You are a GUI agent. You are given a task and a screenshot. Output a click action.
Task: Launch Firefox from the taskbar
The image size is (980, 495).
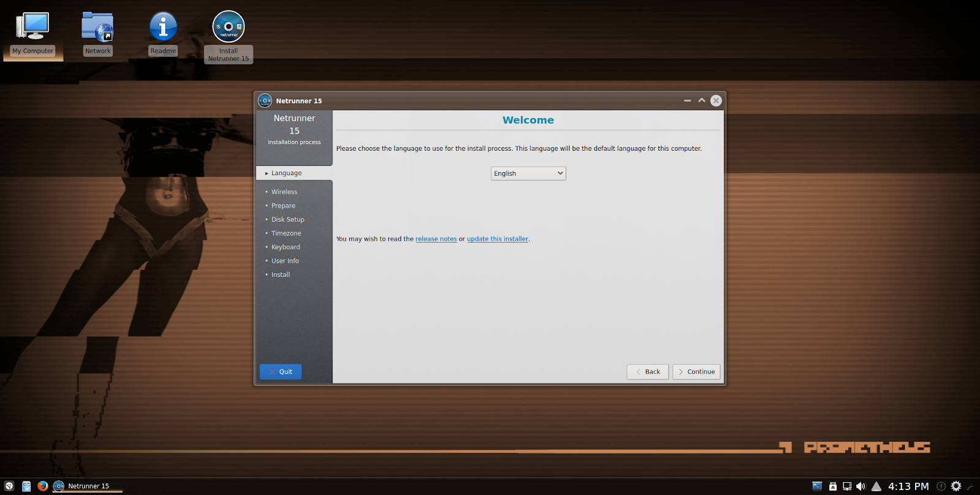[43, 486]
